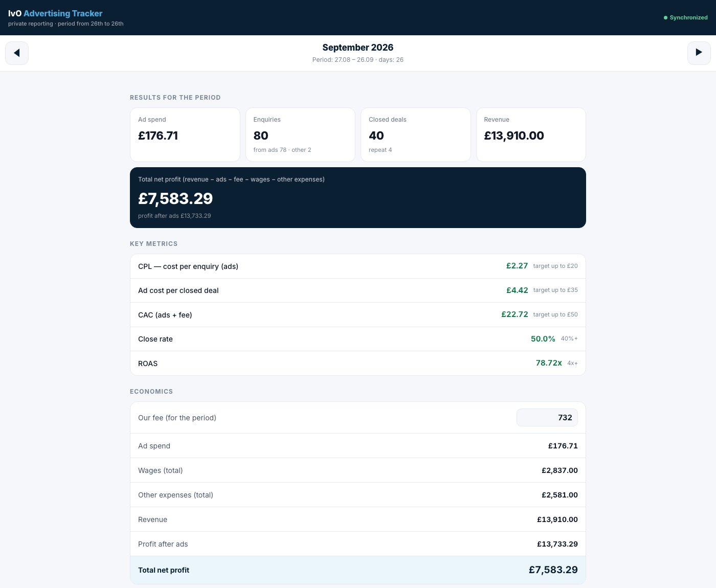Click the 'target up to £35' note
The width and height of the screenshot is (716, 588).
tap(555, 290)
